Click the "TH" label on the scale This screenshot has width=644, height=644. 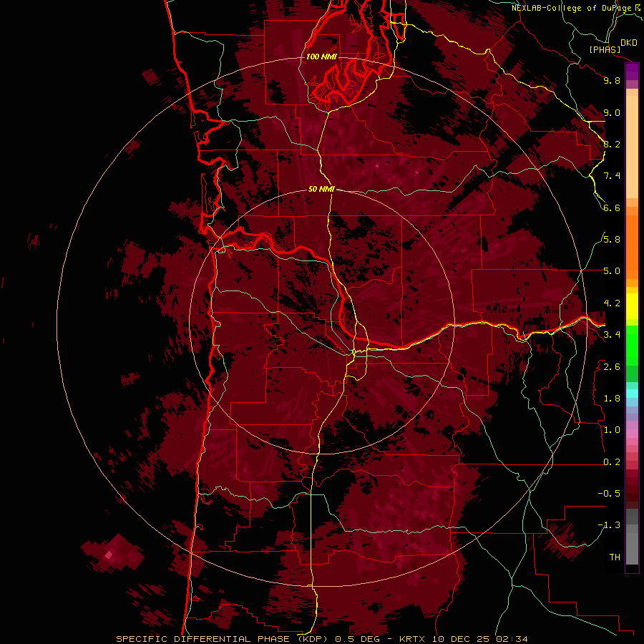[x=615, y=557]
